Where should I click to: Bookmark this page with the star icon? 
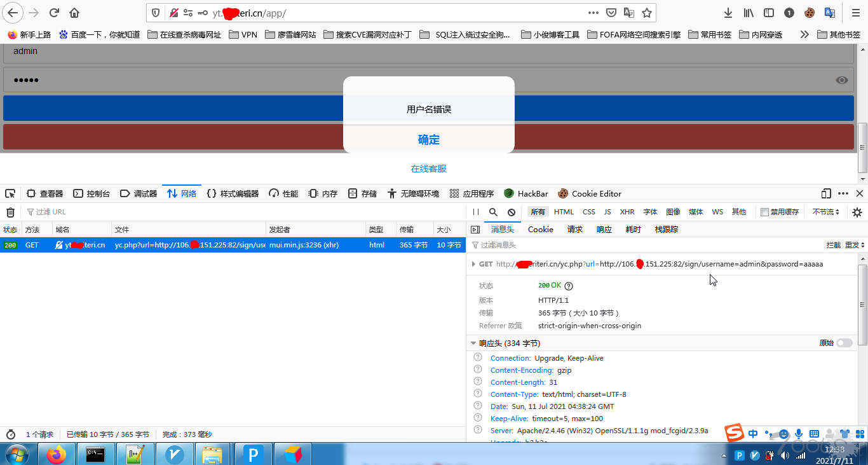point(647,13)
